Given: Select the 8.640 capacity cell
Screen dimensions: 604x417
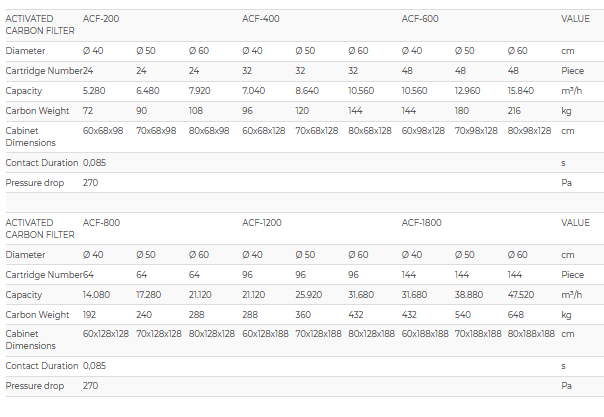Looking at the screenshot, I should coord(308,89).
